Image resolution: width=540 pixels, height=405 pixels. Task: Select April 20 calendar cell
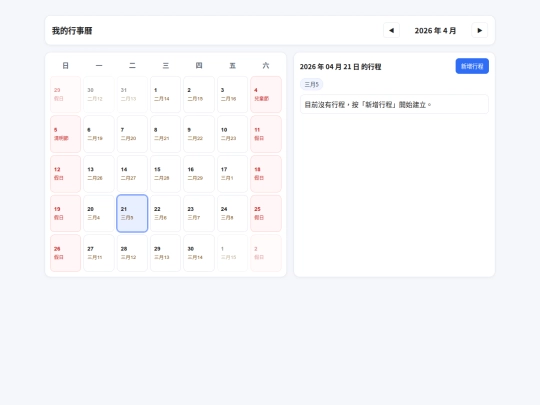(99, 213)
